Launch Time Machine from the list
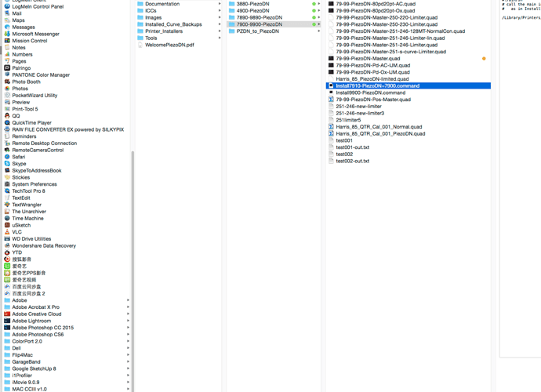This screenshot has height=392, width=541. pyautogui.click(x=27, y=219)
